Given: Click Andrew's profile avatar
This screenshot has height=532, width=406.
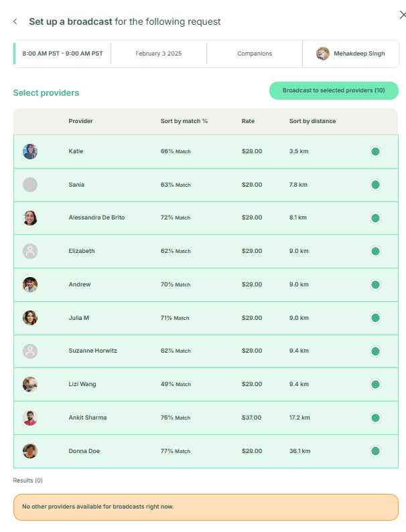Looking at the screenshot, I should (30, 284).
